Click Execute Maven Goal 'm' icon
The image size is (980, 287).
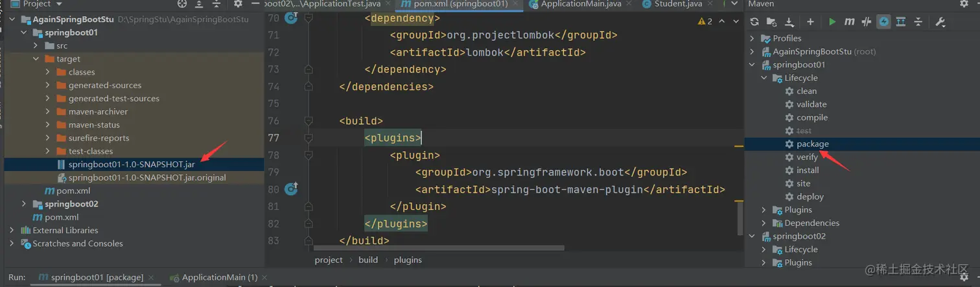[849, 22]
